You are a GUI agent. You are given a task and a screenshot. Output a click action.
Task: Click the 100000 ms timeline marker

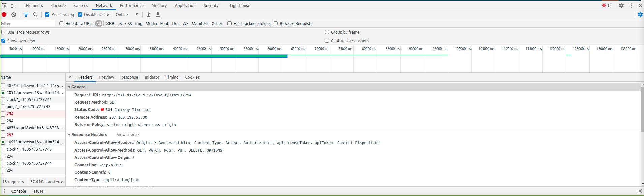463,49
